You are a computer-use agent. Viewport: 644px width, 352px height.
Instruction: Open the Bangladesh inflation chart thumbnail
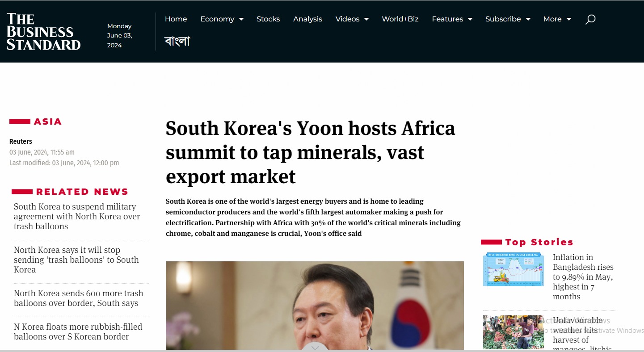pyautogui.click(x=514, y=269)
